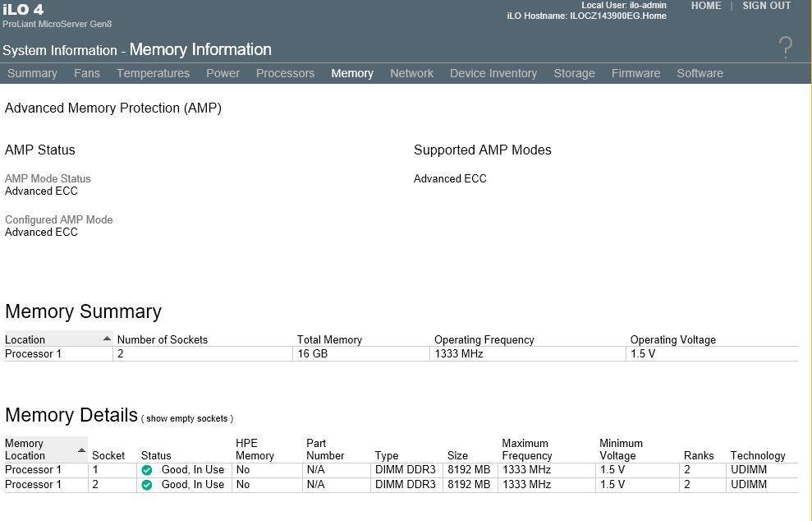Click 8192 MB size for socket 1
Screen dimensions: 812x521
(x=469, y=470)
